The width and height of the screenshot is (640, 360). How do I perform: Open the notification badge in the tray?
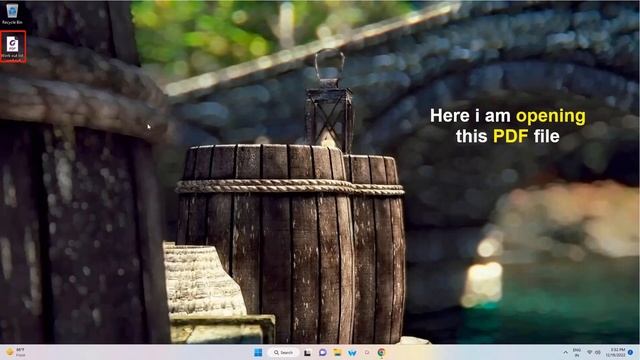tap(631, 352)
